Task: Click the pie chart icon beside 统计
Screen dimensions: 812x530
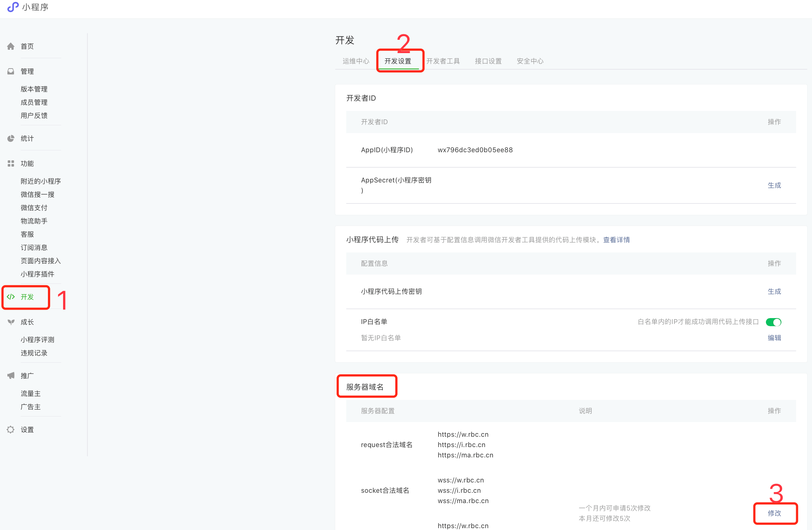Action: [11, 139]
